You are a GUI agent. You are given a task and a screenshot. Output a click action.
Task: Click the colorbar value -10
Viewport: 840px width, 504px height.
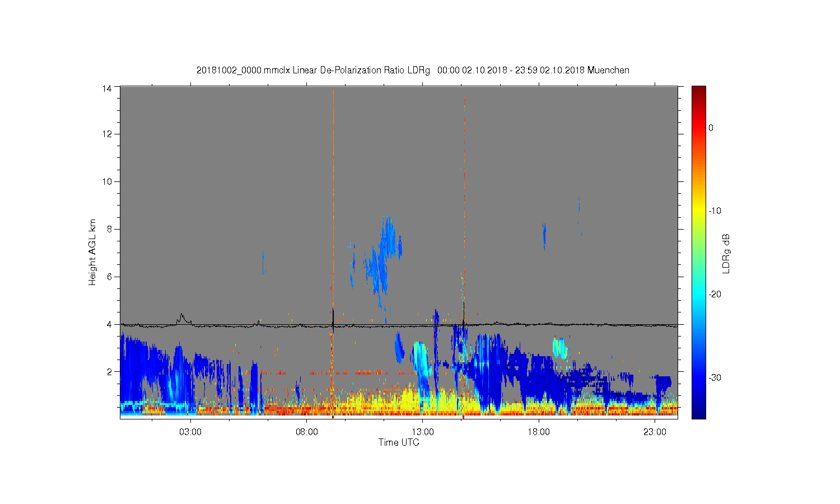(715, 211)
